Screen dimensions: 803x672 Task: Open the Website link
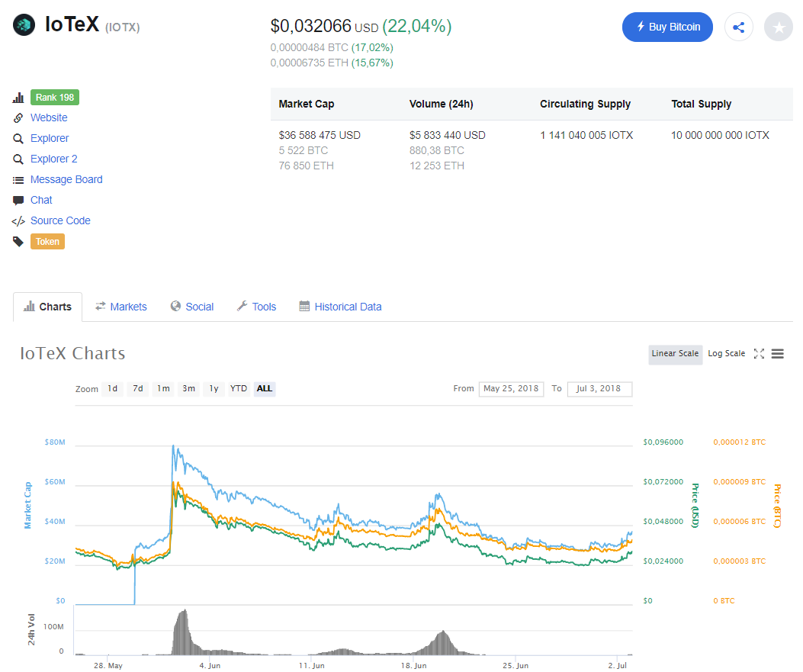pos(49,117)
